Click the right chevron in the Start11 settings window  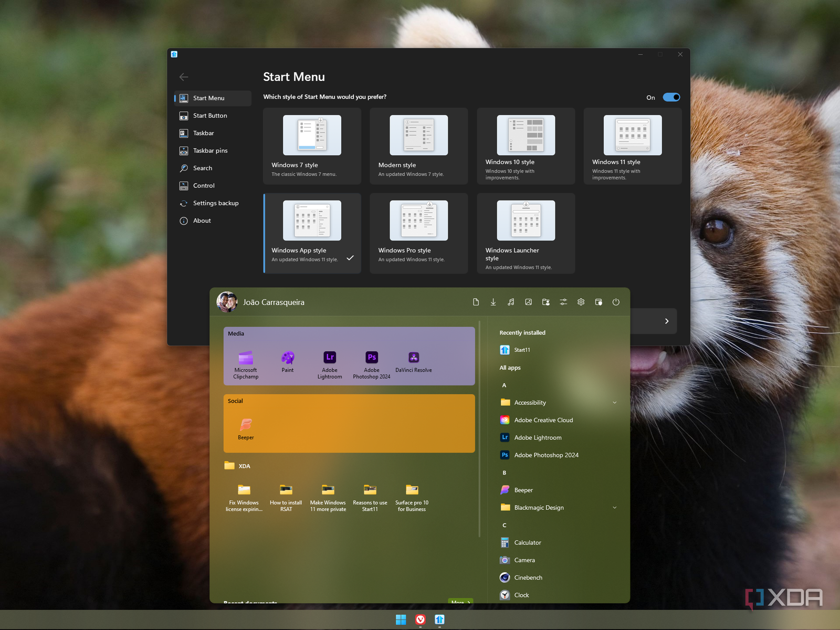coord(667,321)
